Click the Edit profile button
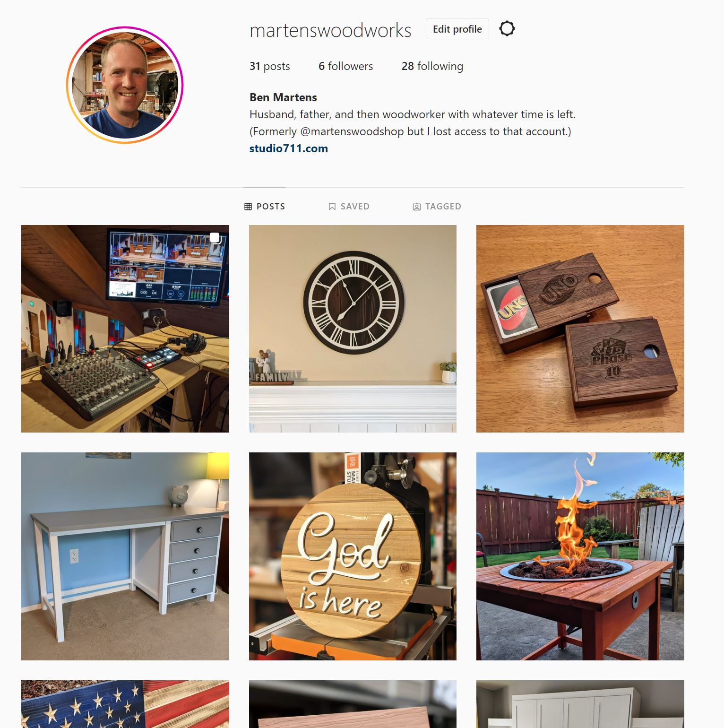This screenshot has height=728, width=724. coord(457,29)
